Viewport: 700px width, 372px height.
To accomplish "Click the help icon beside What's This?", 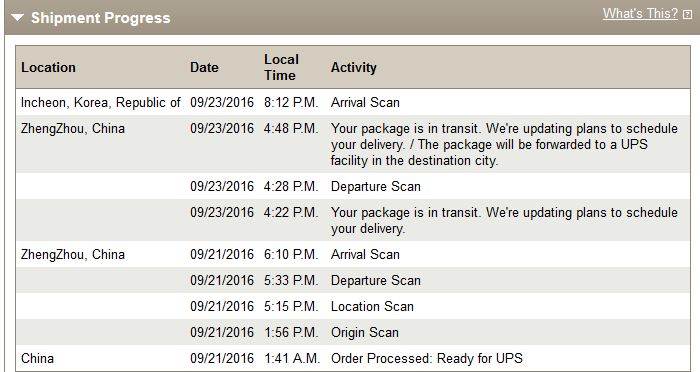I will [x=688, y=14].
